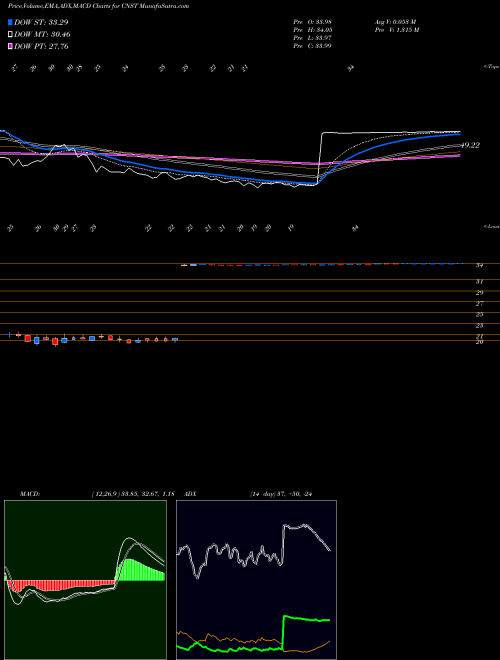Click the red MACD histogram bars
500x660 pixels.
[x=63, y=585]
